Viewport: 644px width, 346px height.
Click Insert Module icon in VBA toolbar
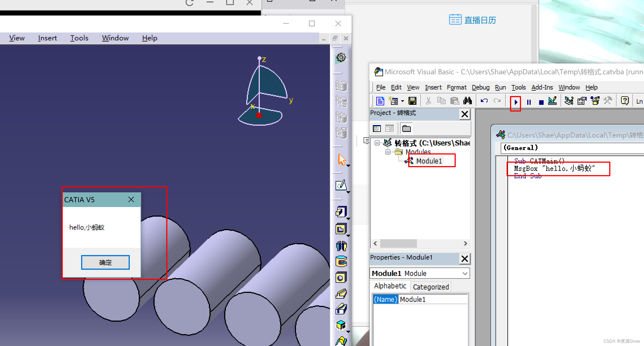coord(393,101)
